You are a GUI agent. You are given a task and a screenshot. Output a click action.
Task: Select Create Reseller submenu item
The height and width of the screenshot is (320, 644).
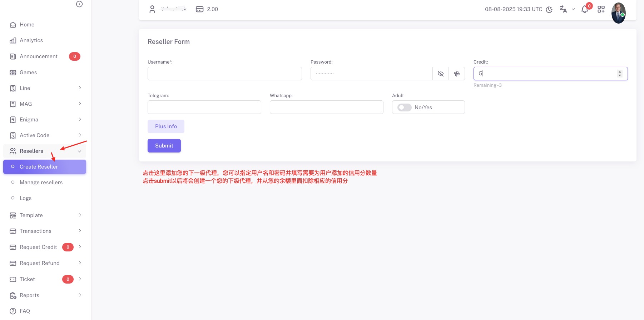[45, 167]
